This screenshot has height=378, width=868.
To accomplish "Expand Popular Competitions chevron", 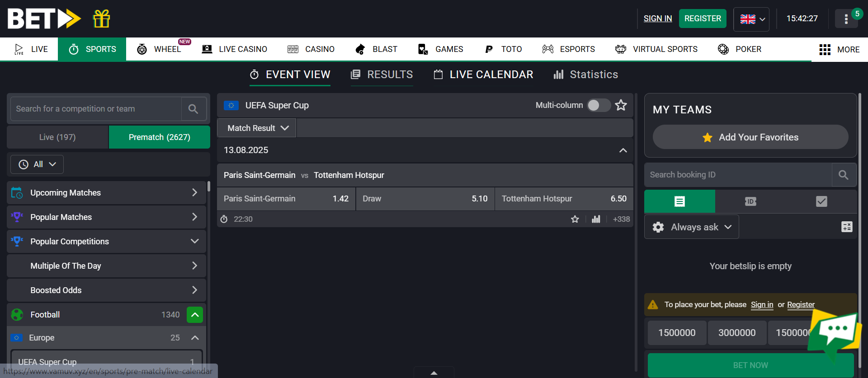I will pos(194,242).
